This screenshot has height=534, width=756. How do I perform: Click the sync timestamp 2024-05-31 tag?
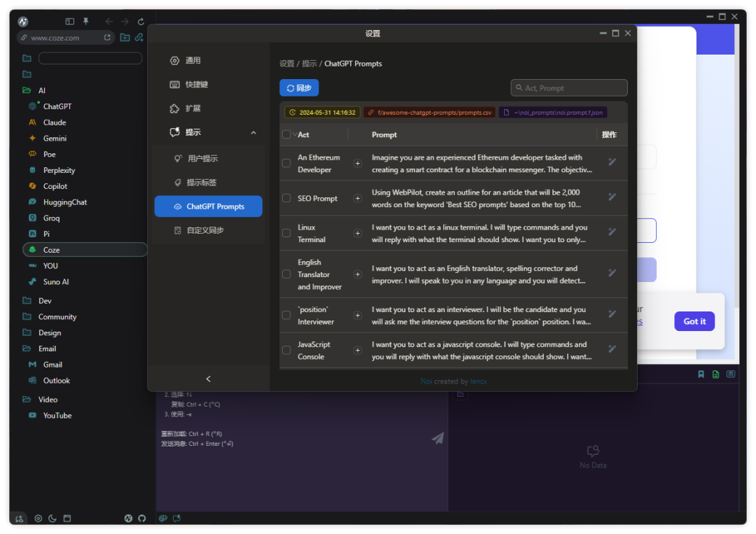(322, 112)
